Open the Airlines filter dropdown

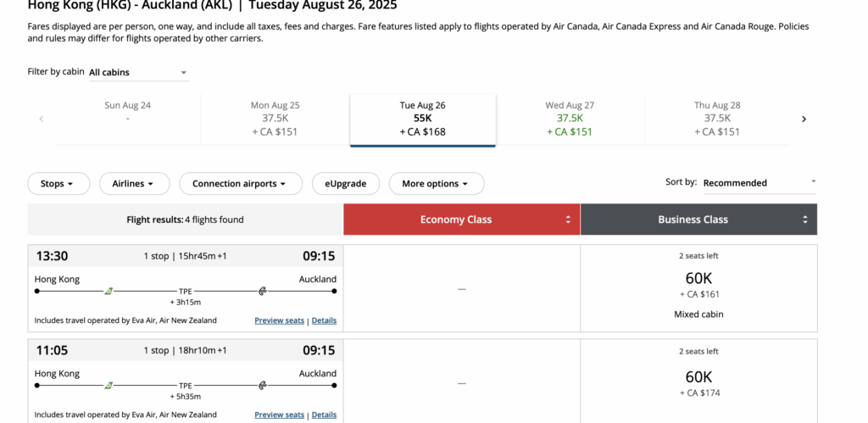135,184
